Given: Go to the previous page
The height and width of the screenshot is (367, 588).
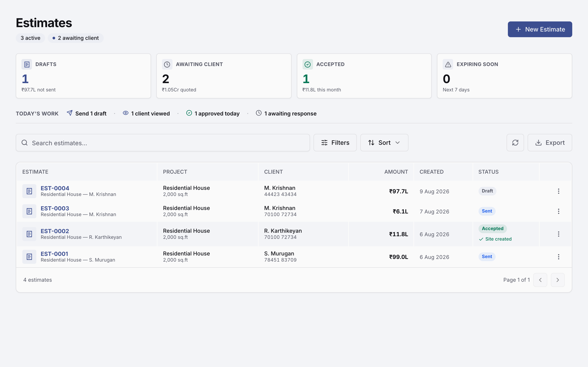Looking at the screenshot, I should coord(540,280).
